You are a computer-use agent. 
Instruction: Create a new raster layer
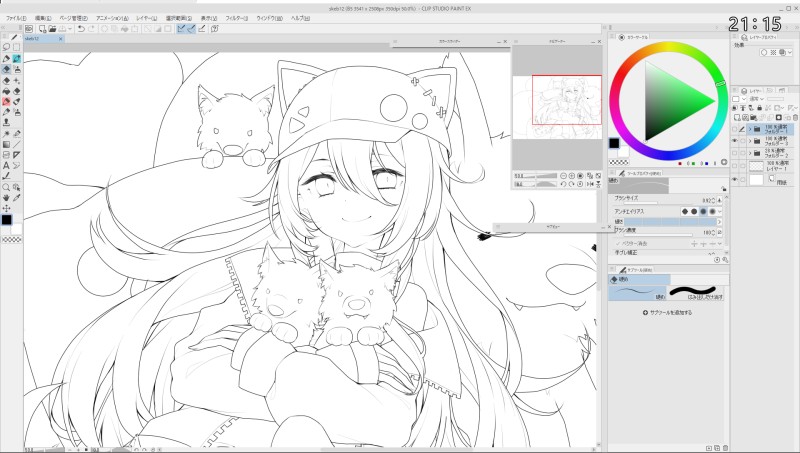click(x=736, y=117)
